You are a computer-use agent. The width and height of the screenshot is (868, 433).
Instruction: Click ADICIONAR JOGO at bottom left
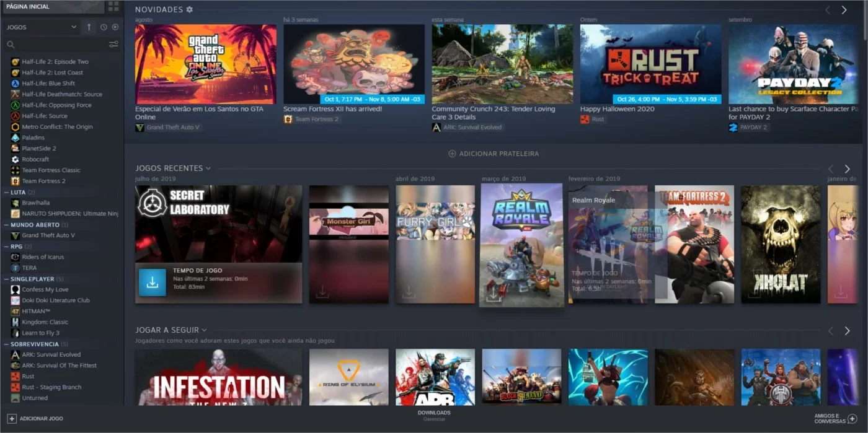(35, 419)
